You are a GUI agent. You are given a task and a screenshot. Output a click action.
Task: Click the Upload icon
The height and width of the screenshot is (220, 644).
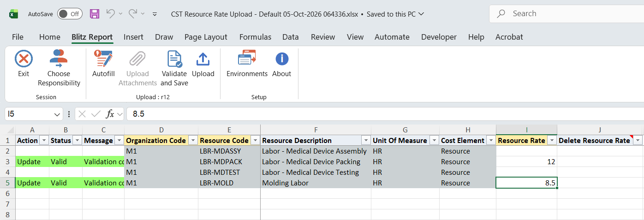point(203,59)
